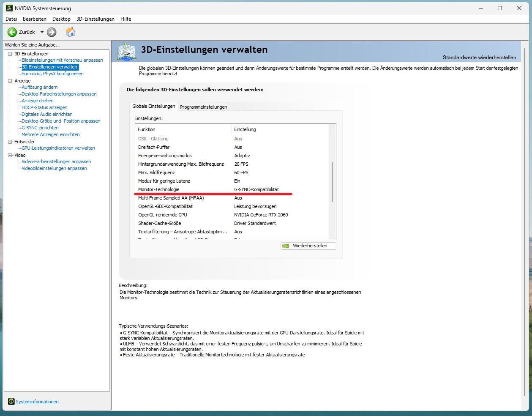Click the Driver Standardwert value

click(255, 223)
